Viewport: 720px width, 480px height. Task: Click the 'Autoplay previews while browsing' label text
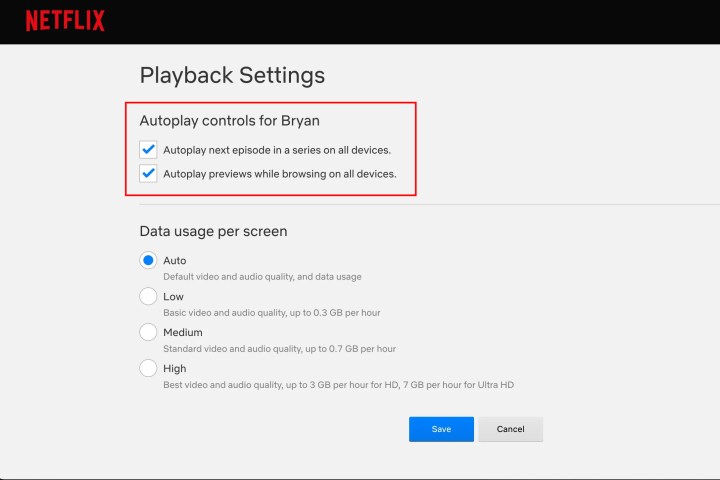click(280, 173)
